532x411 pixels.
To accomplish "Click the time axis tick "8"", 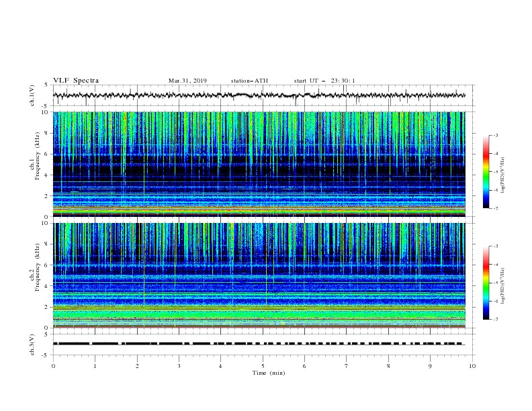I will tap(388, 366).
